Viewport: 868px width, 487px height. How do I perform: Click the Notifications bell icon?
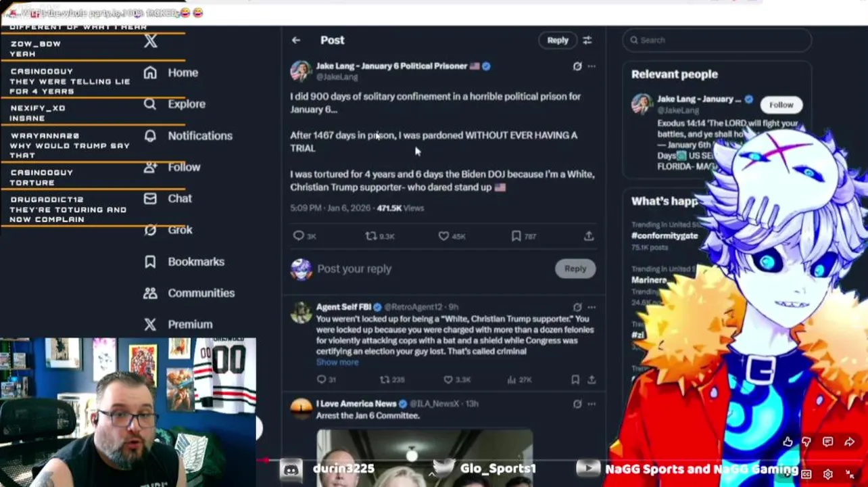tap(150, 135)
